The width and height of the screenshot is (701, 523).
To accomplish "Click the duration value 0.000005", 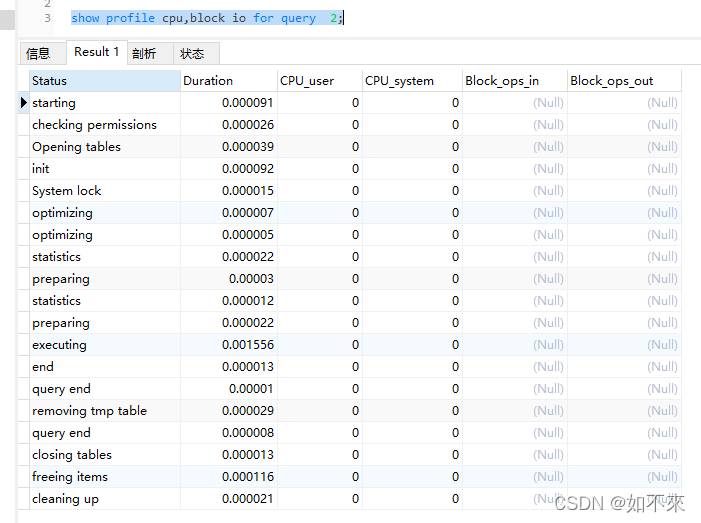I will pyautogui.click(x=248, y=235).
